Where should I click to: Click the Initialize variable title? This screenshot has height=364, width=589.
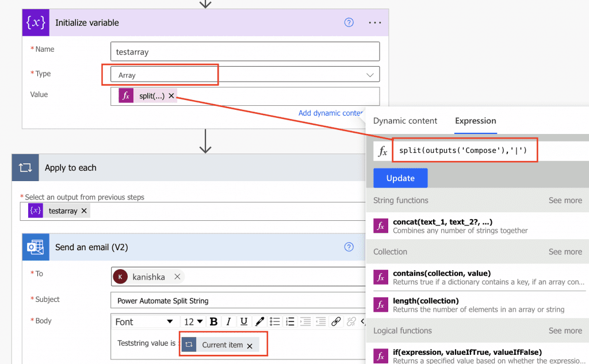(x=87, y=22)
